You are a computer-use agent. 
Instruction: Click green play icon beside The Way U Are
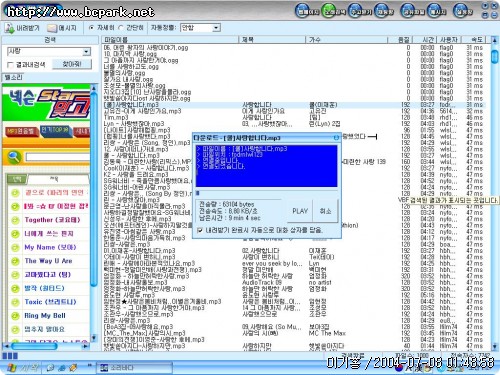tap(15, 261)
